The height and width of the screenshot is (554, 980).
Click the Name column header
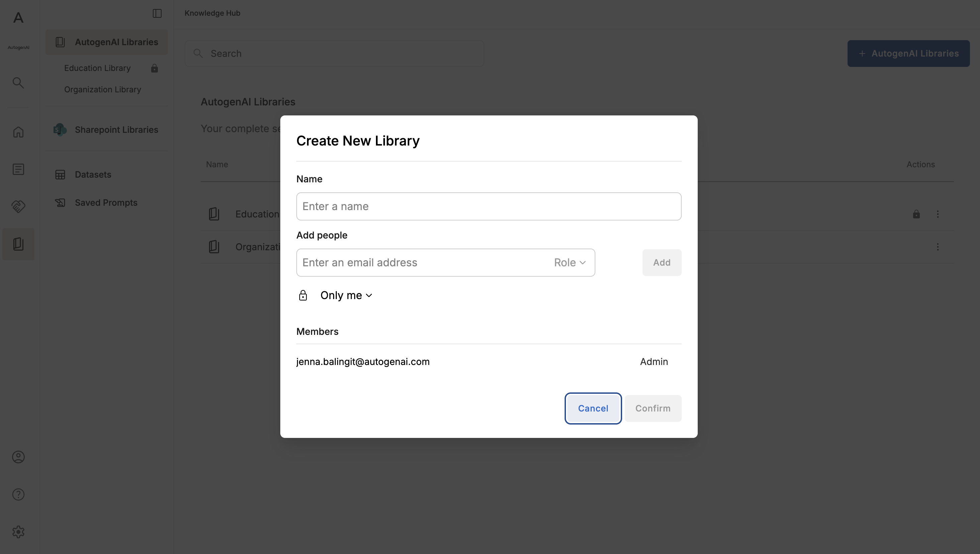(217, 164)
